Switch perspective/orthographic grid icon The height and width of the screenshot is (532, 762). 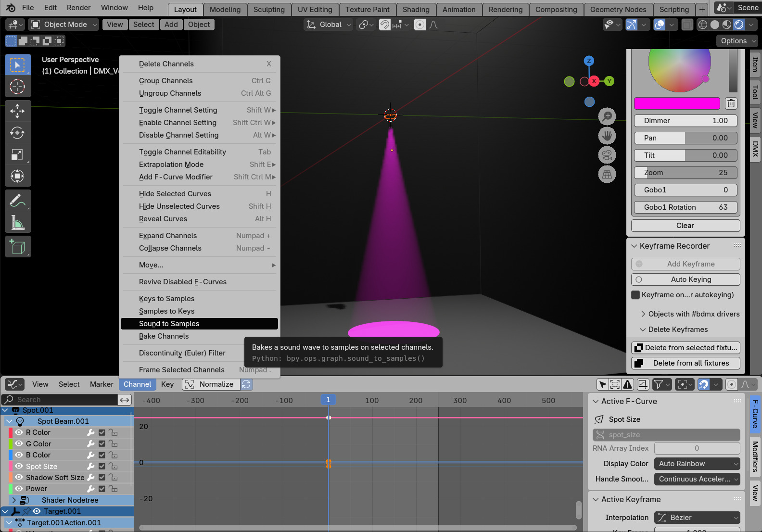(607, 174)
